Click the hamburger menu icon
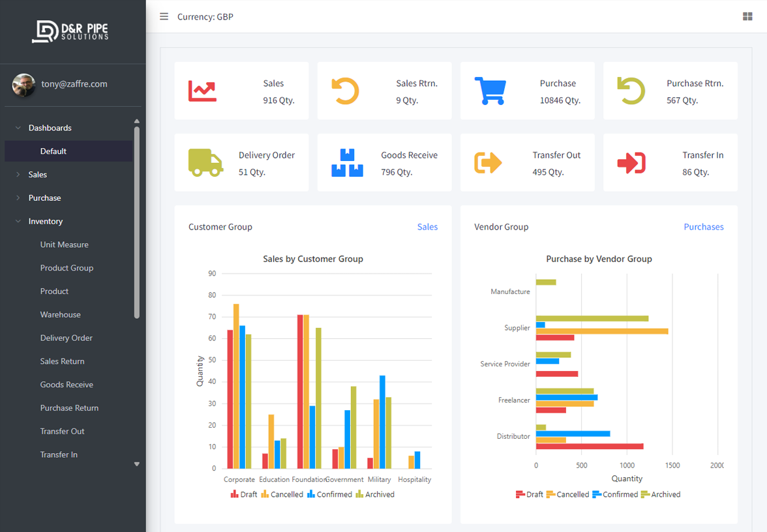This screenshot has height=532, width=767. pos(164,16)
